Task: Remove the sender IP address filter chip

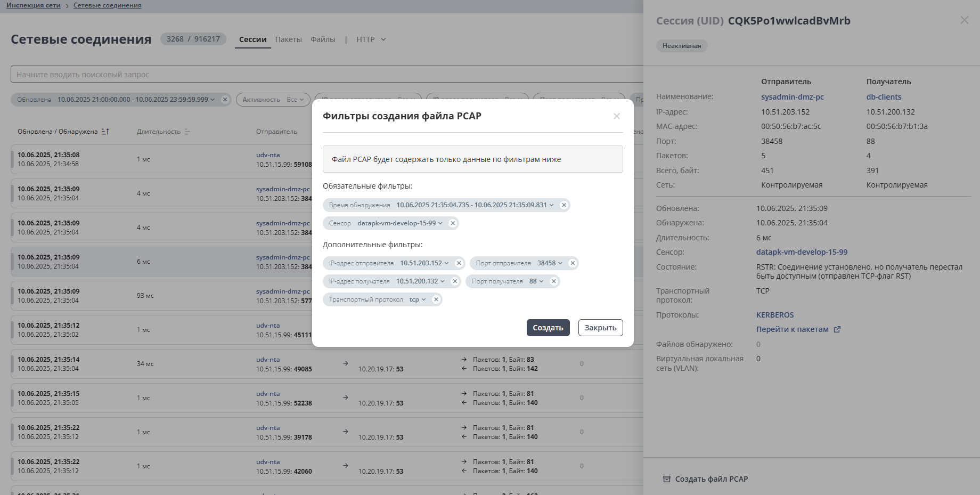Action: pyautogui.click(x=459, y=263)
